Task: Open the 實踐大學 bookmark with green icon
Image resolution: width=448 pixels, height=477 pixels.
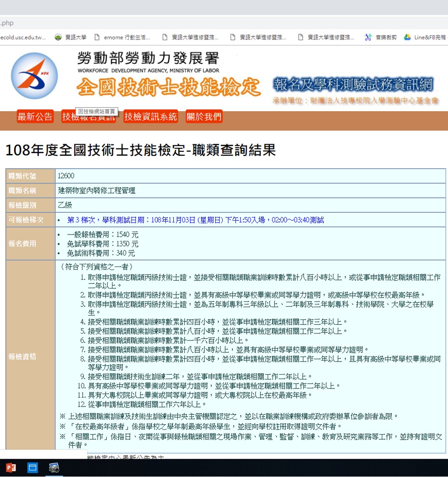Action: [x=70, y=38]
